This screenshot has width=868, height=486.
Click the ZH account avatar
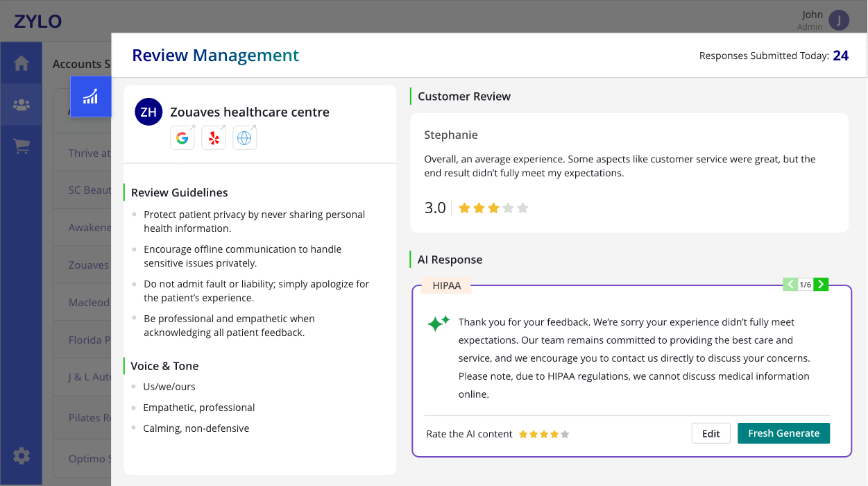(148, 112)
